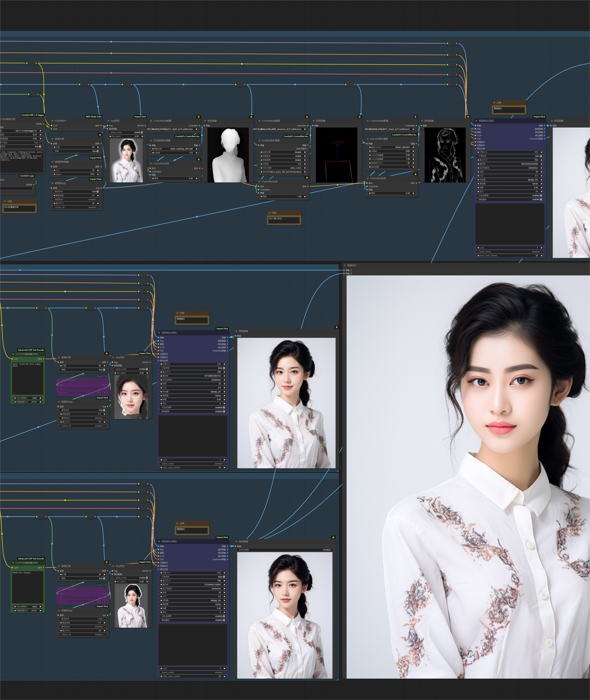Screen dimensions: 590x700
Task: Click the 文件名前缀 ComfyUI input field
Action: tap(285, 550)
